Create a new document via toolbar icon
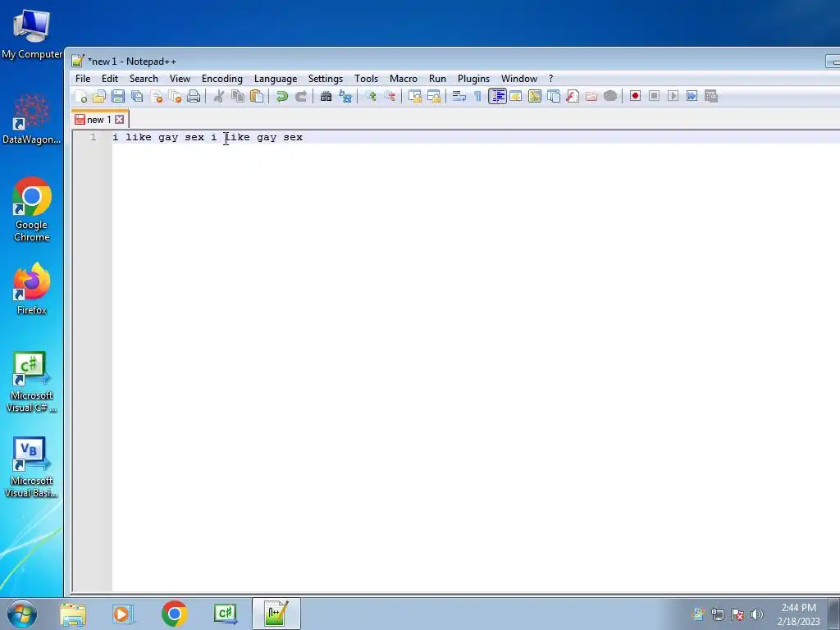The width and height of the screenshot is (840, 630). (81, 97)
